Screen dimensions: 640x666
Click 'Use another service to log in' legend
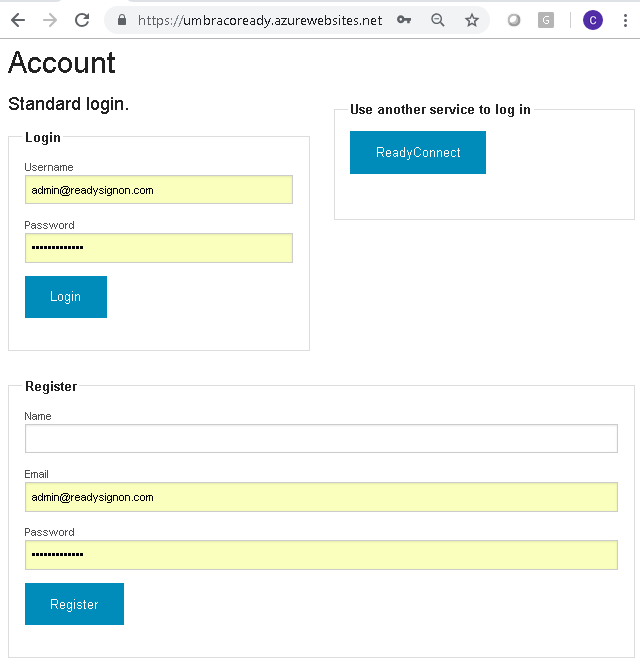[440, 110]
